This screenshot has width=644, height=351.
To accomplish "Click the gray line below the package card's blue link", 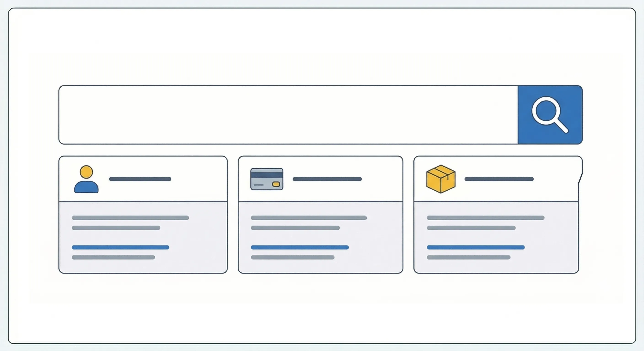I will point(469,257).
